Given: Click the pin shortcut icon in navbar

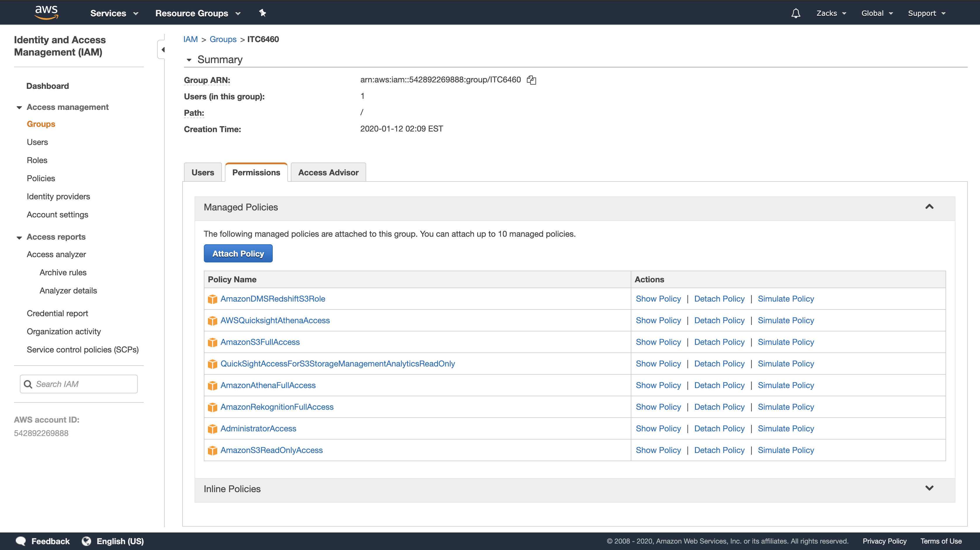Looking at the screenshot, I should 262,13.
